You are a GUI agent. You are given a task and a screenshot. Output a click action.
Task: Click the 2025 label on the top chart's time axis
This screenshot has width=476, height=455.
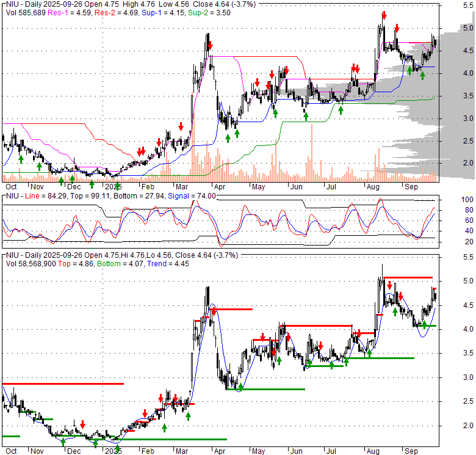(x=114, y=187)
